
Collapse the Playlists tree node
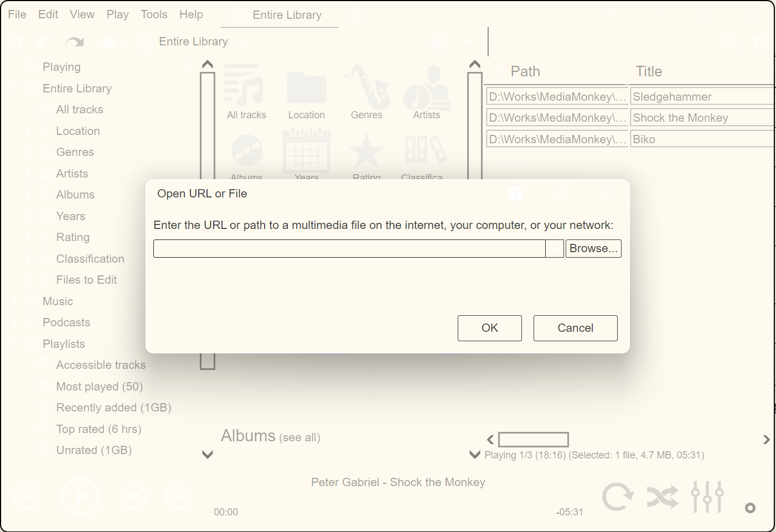[x=15, y=344]
